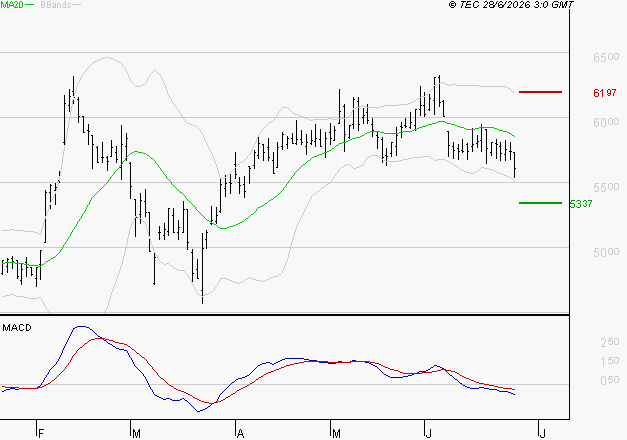The image size is (627, 440).
Task: Click the red 6197 resistance value
Action: [605, 93]
